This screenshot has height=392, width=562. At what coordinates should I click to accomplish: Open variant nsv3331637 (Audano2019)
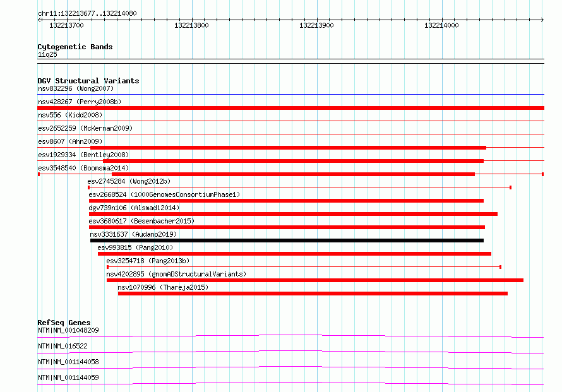tap(133, 234)
